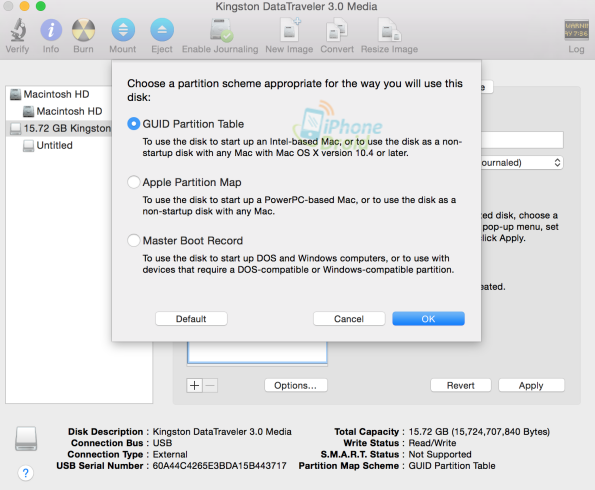
Task: Open the Info toolbar icon
Action: tap(51, 30)
